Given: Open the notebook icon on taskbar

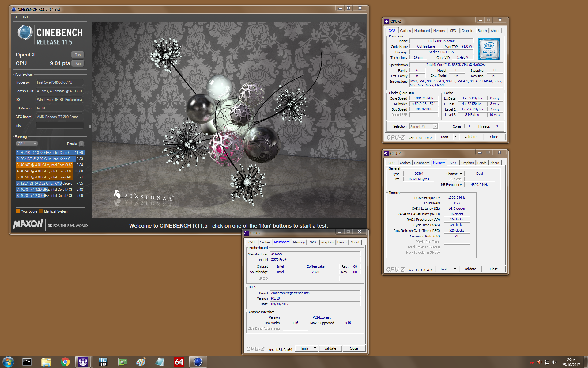Looking at the screenshot, I should click(x=160, y=362).
